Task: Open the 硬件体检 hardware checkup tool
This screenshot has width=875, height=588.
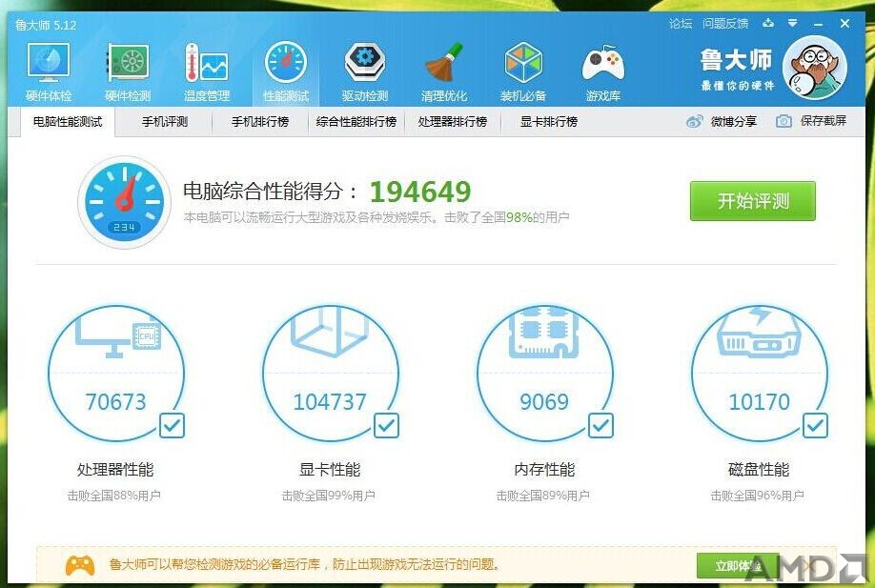Action: click(49, 72)
